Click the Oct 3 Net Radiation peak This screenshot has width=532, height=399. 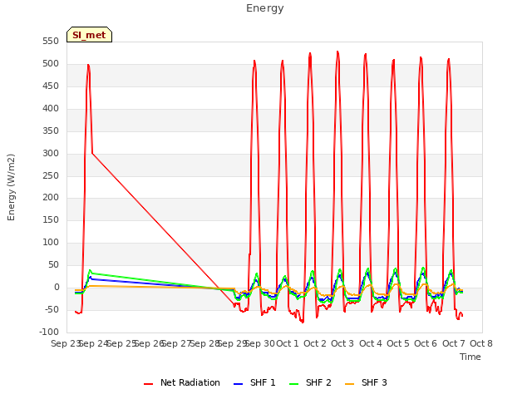[337, 52]
